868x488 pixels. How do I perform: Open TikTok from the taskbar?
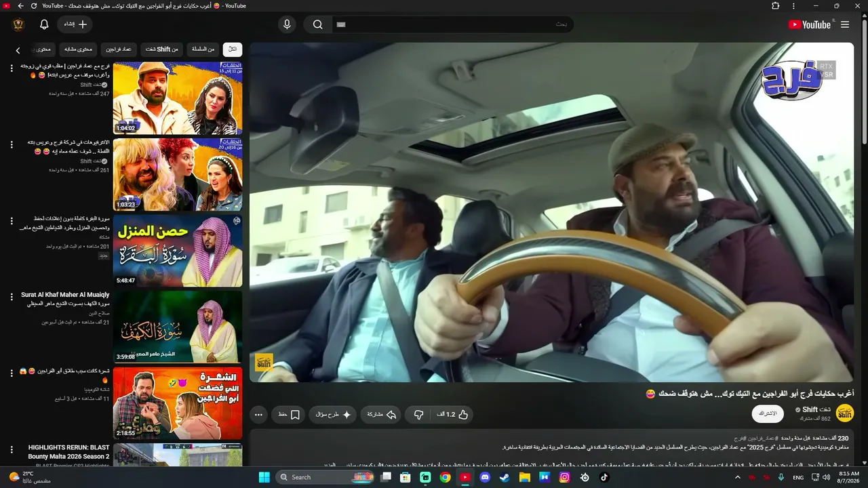click(604, 477)
